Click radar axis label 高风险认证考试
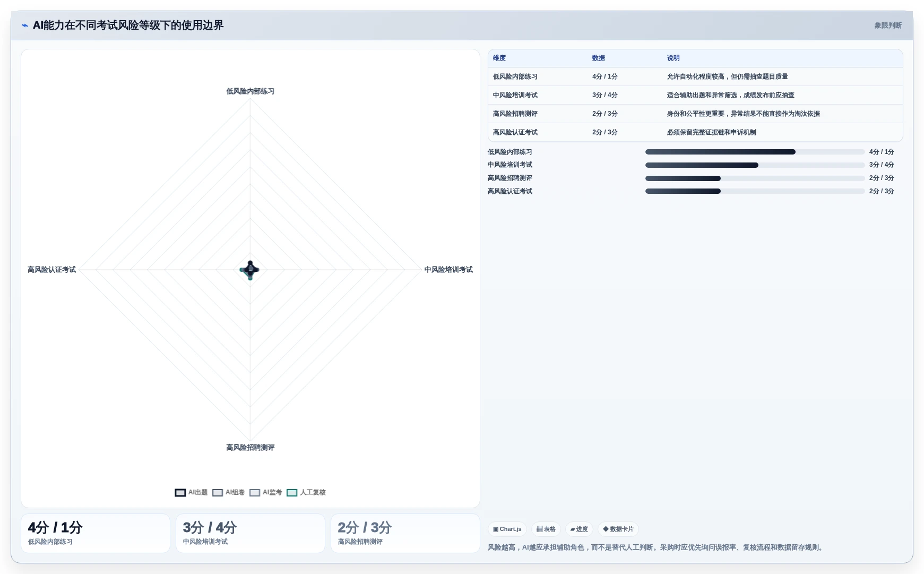924x574 pixels. 51,270
